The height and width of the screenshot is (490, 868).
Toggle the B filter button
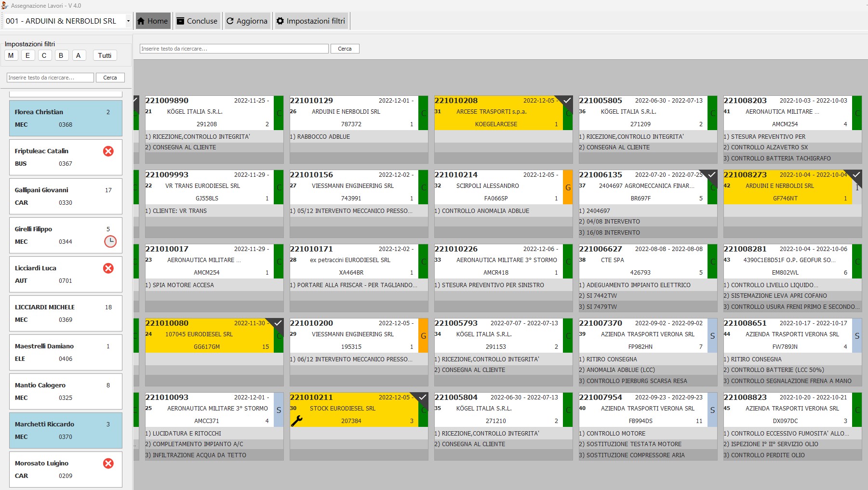[61, 55]
